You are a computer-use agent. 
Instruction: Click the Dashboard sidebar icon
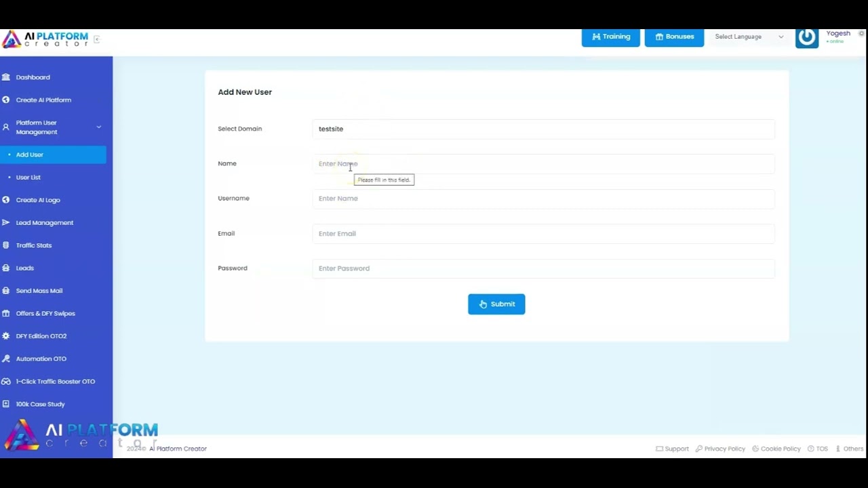6,77
